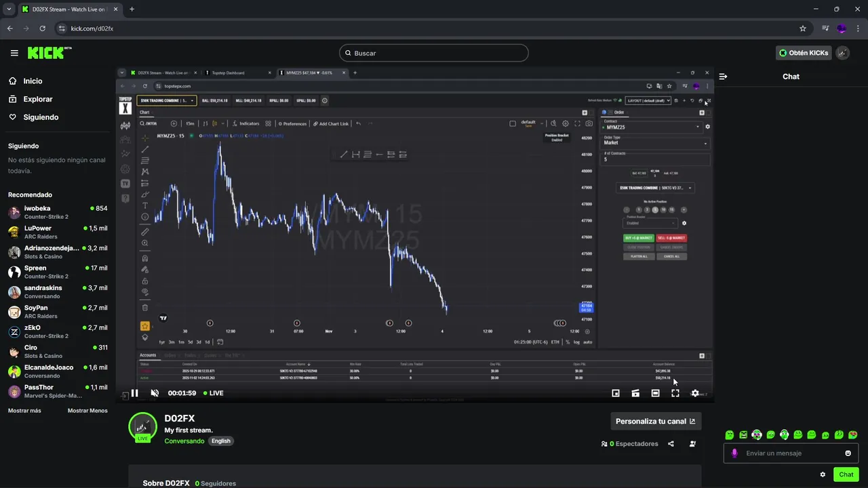The width and height of the screenshot is (868, 488).
Task: Collapse the chat panel with arrow icon
Action: click(723, 77)
